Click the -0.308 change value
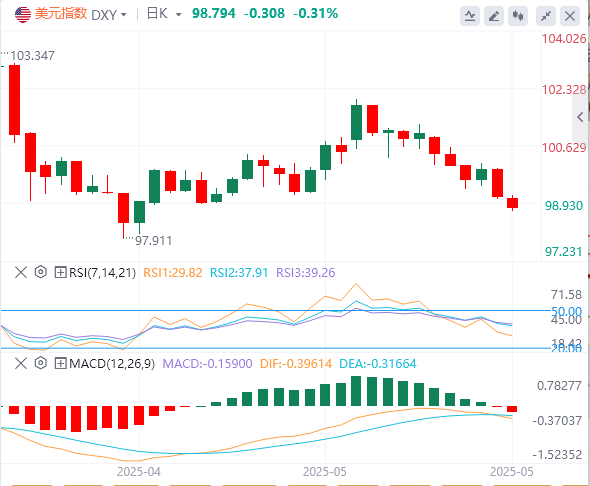This screenshot has height=486, width=590. pos(264,14)
